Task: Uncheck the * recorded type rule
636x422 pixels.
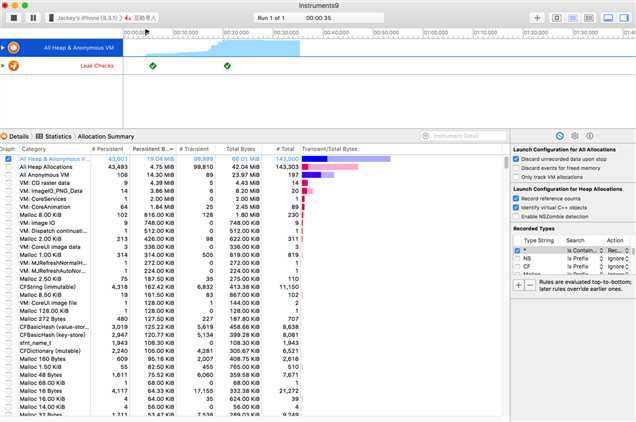Action: pyautogui.click(x=517, y=251)
